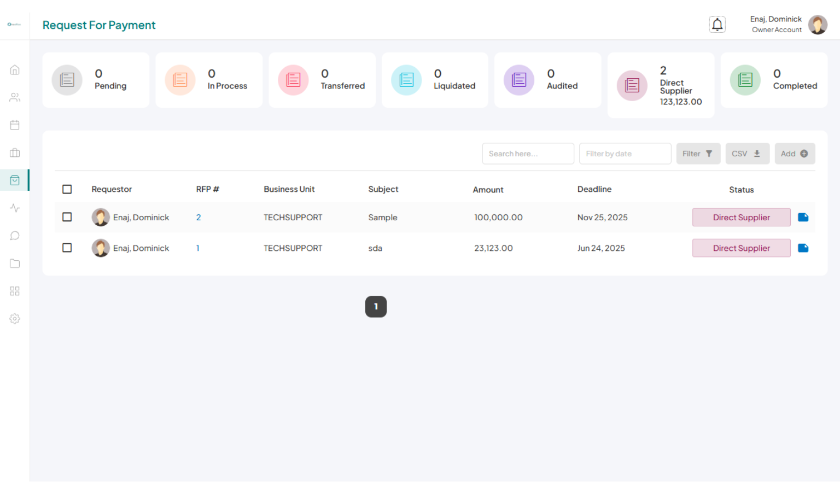The image size is (840, 504).
Task: Click the Add button
Action: click(794, 154)
